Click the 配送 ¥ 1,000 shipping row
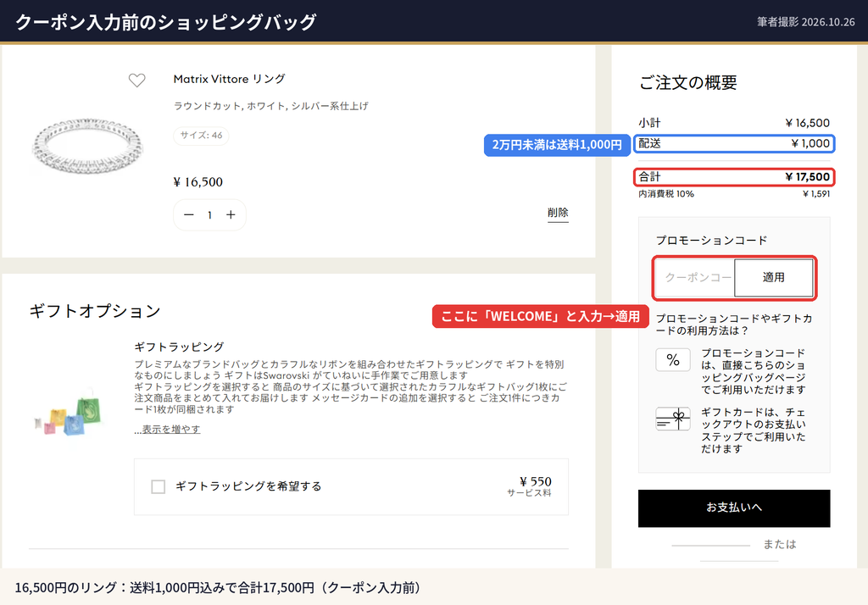Image resolution: width=868 pixels, height=605 pixels. (734, 144)
